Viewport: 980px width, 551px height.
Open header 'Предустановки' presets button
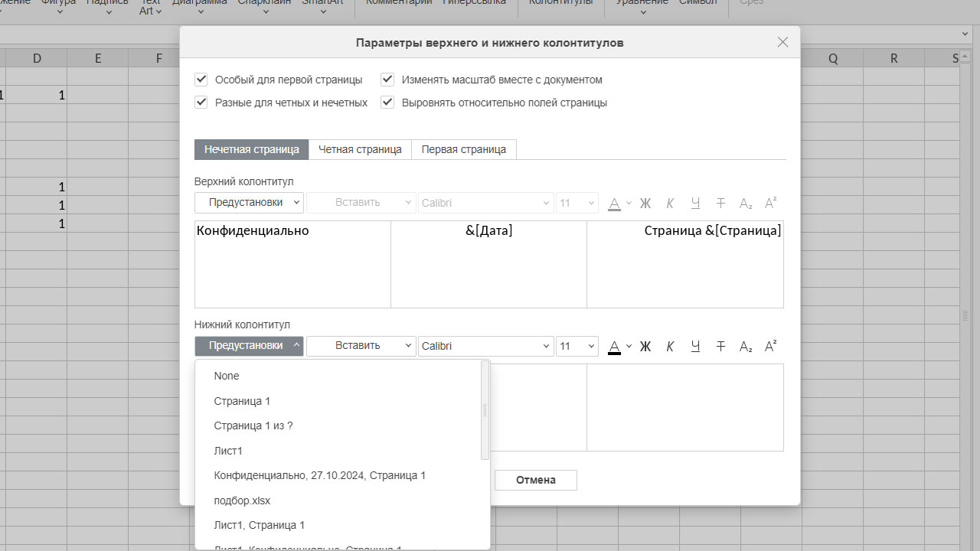tap(249, 203)
